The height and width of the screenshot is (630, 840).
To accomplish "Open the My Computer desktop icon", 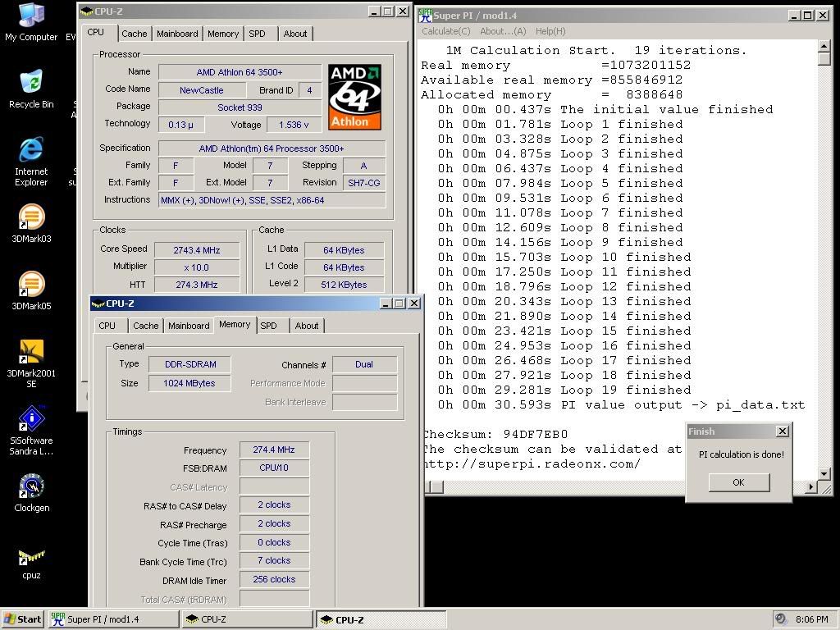I will pos(31,22).
